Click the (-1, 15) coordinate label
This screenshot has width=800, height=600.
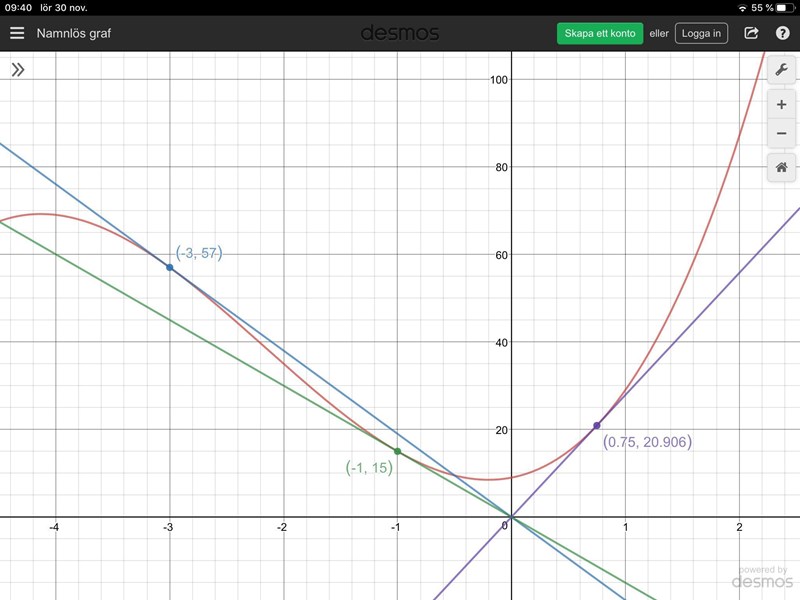(369, 467)
